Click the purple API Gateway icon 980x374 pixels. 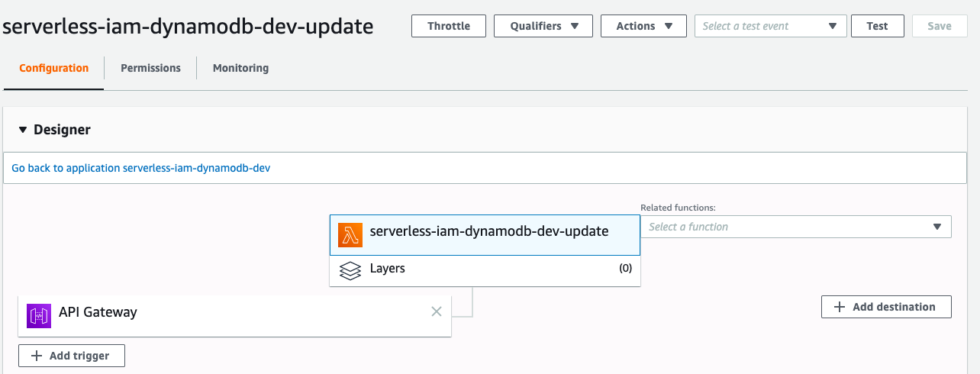[x=39, y=315]
